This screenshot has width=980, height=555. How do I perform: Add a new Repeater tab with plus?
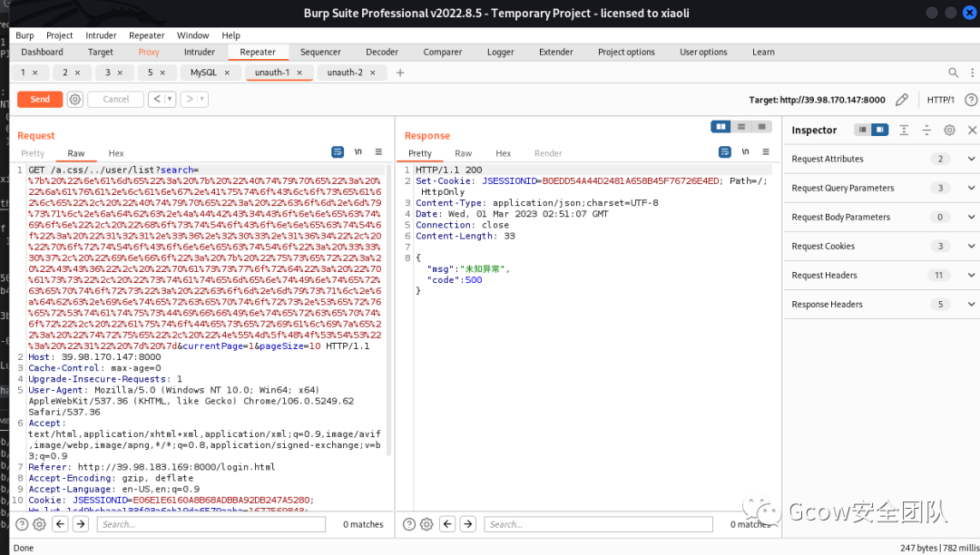click(400, 73)
